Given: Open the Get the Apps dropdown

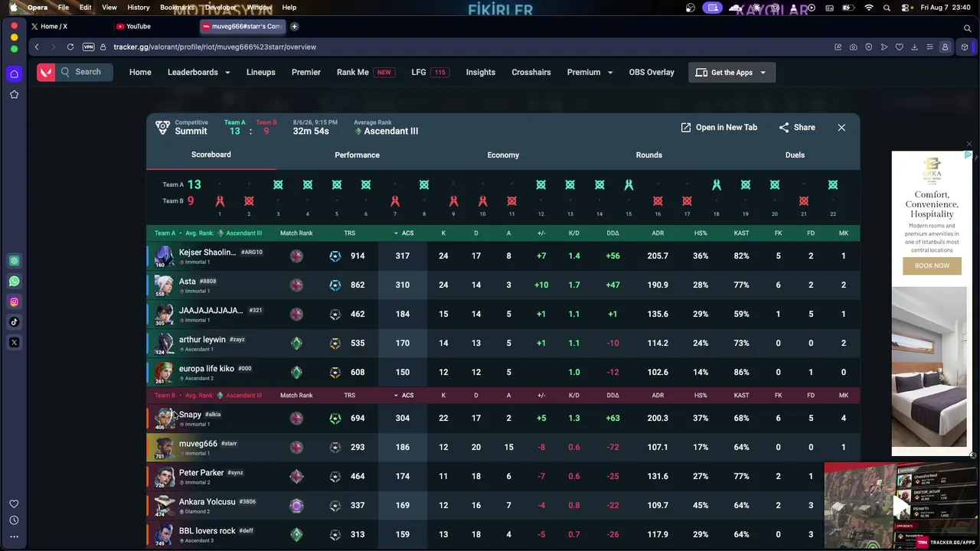Looking at the screenshot, I should 732,72.
